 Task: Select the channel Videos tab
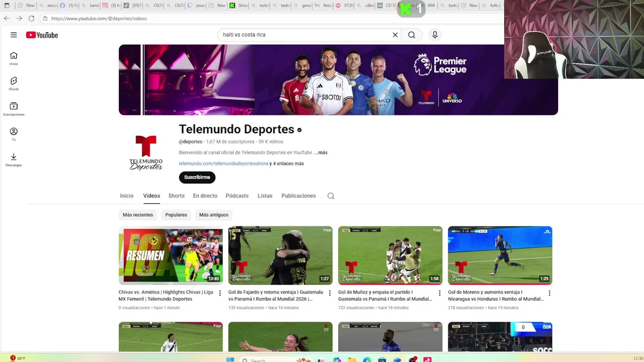tap(151, 196)
